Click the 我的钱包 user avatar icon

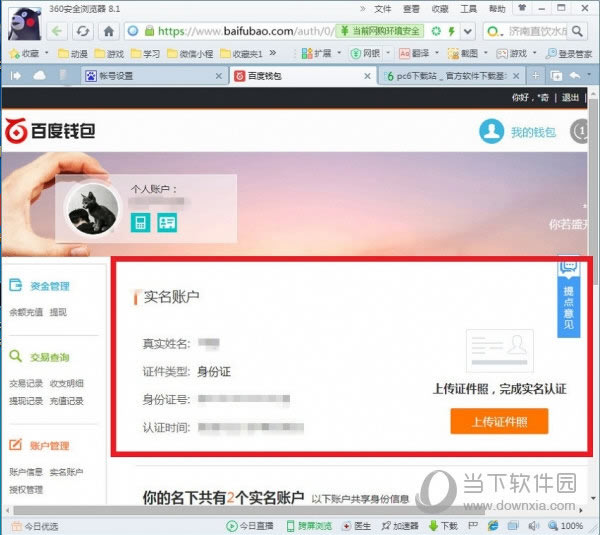coord(491,131)
